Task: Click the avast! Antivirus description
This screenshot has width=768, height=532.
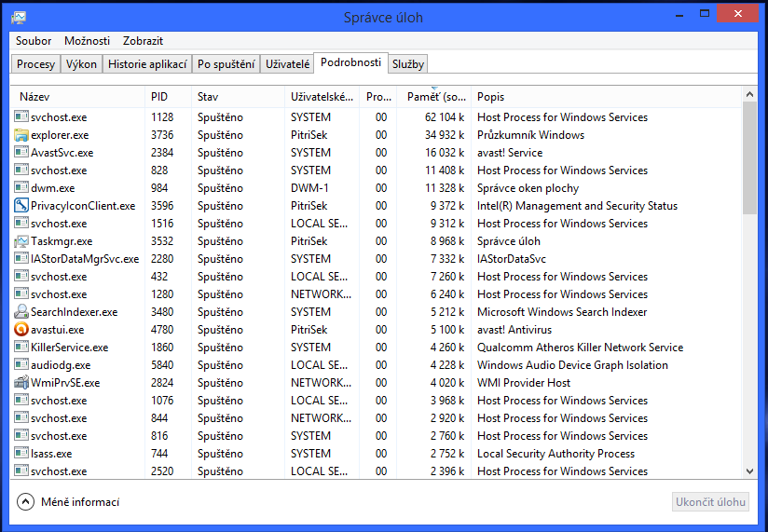Action: 514,330
